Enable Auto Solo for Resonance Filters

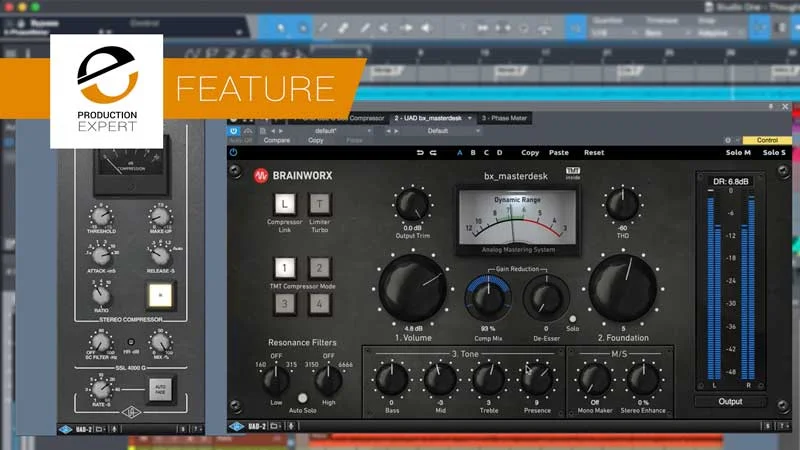[x=303, y=398]
